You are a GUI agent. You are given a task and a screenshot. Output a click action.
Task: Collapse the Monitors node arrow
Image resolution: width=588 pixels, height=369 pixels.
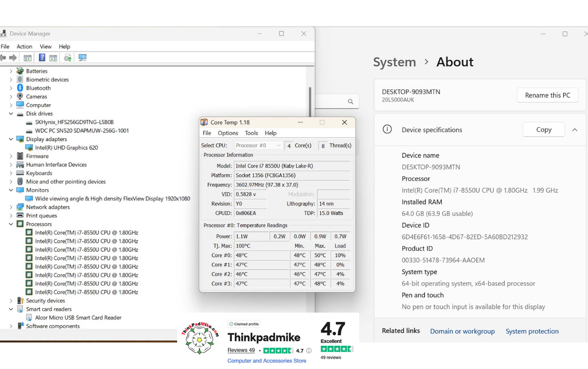coord(11,190)
